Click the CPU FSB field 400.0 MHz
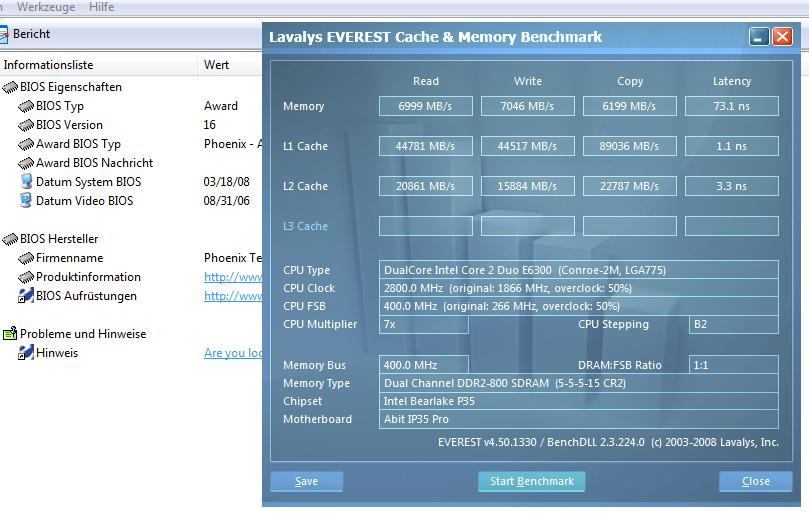The width and height of the screenshot is (809, 516). [x=578, y=307]
